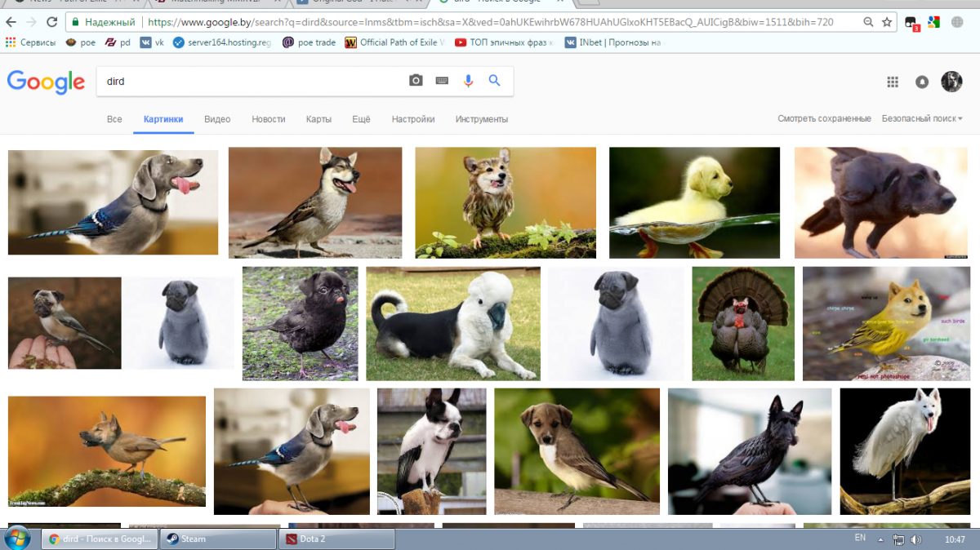Switch to Dota 2 in the taskbar

tap(336, 539)
